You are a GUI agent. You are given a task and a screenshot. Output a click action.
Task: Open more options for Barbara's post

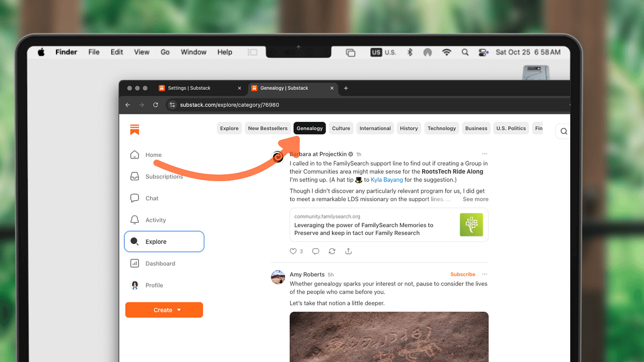(x=485, y=154)
